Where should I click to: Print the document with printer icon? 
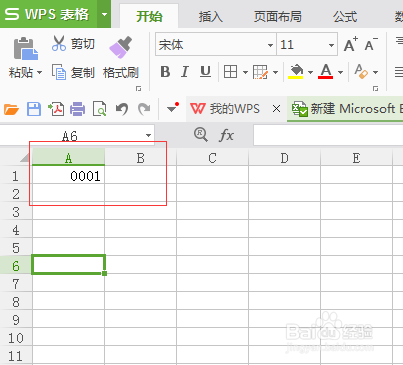(x=77, y=109)
